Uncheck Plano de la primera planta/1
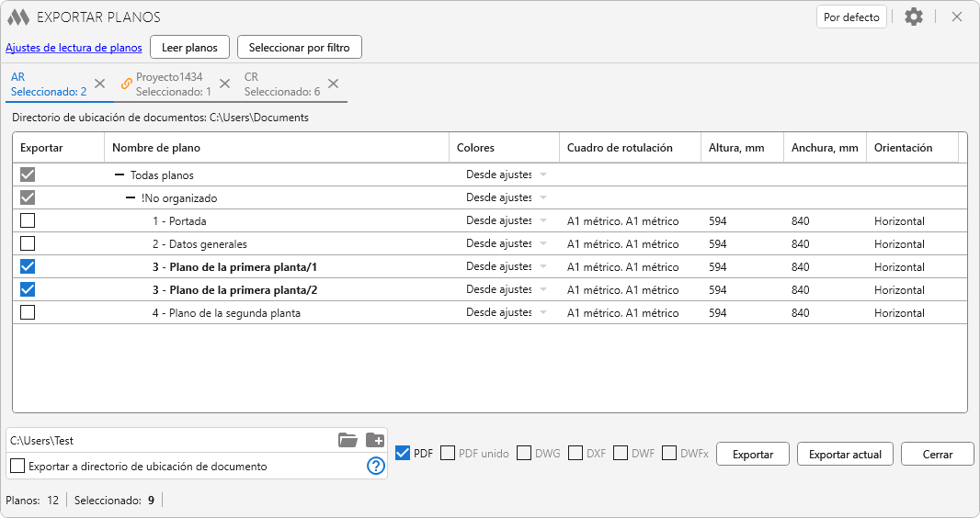This screenshot has width=980, height=518. tap(28, 266)
